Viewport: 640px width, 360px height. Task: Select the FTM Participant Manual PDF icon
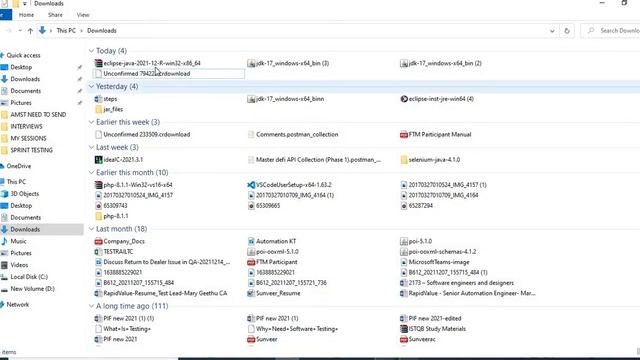pyautogui.click(x=404, y=134)
